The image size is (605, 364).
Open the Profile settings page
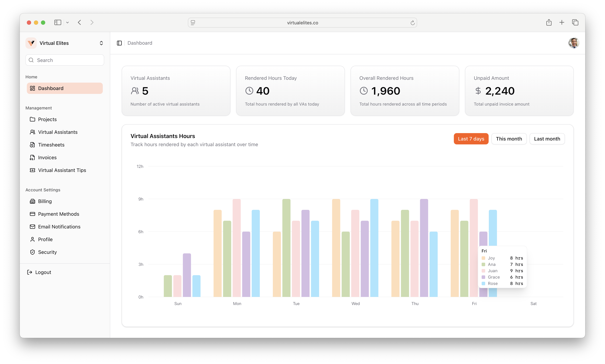[x=45, y=239]
